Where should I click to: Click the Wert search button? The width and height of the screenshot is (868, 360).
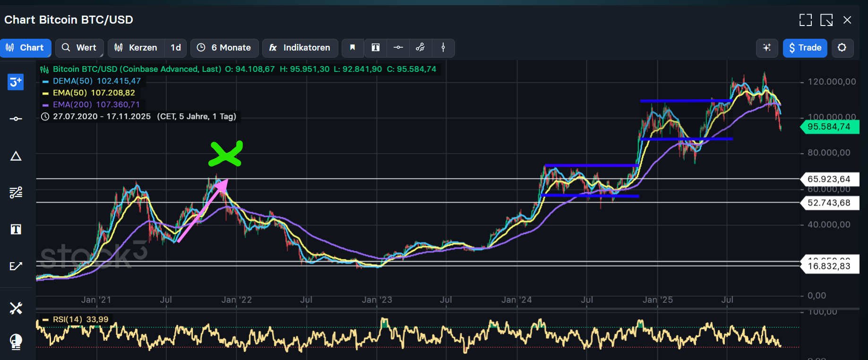(x=79, y=48)
